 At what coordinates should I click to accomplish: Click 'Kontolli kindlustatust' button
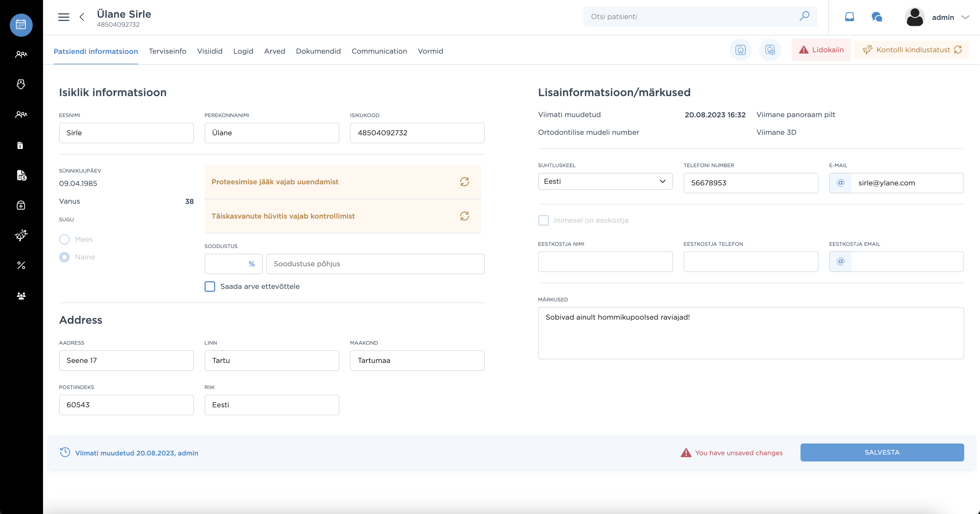[912, 50]
